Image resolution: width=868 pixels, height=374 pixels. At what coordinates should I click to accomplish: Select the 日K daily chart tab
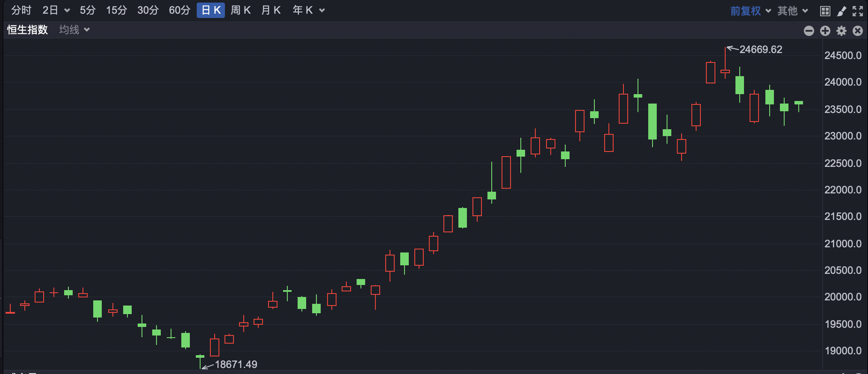211,10
